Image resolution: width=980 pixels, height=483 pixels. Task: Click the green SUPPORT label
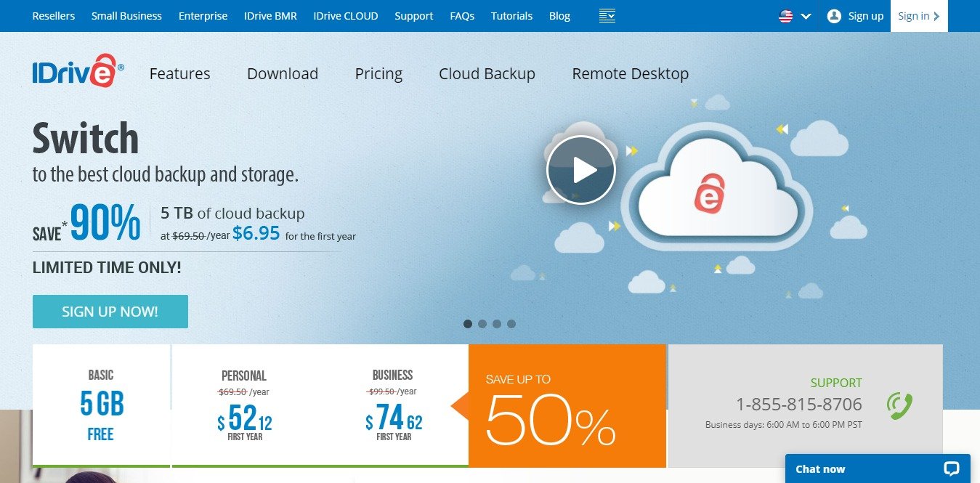(x=836, y=383)
